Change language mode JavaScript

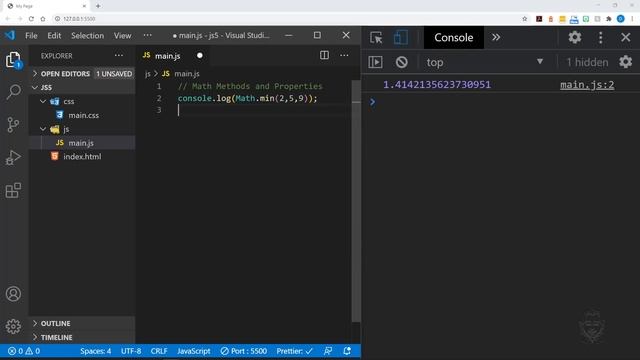pyautogui.click(x=193, y=351)
